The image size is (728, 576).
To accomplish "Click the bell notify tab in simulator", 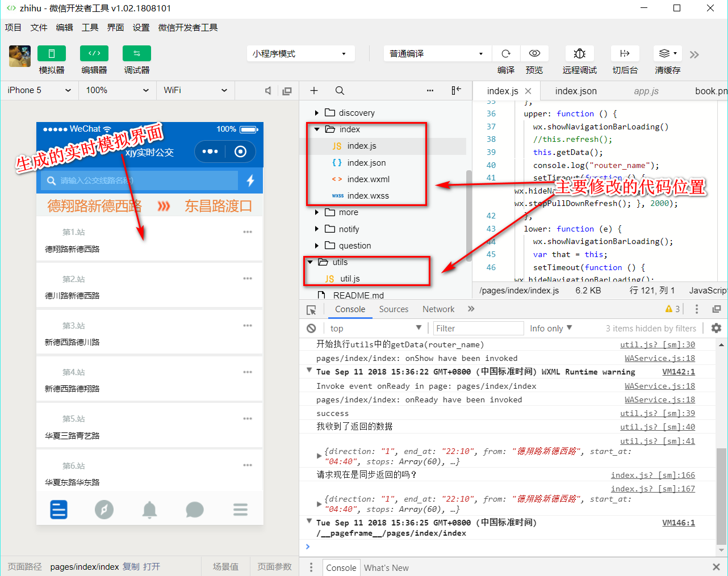I will pyautogui.click(x=149, y=510).
